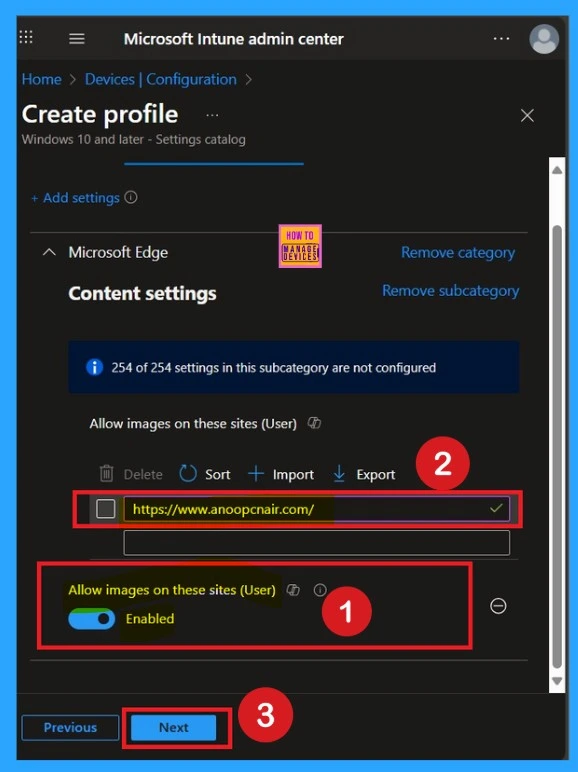Click the Export button
The width and height of the screenshot is (578, 772).
click(364, 474)
